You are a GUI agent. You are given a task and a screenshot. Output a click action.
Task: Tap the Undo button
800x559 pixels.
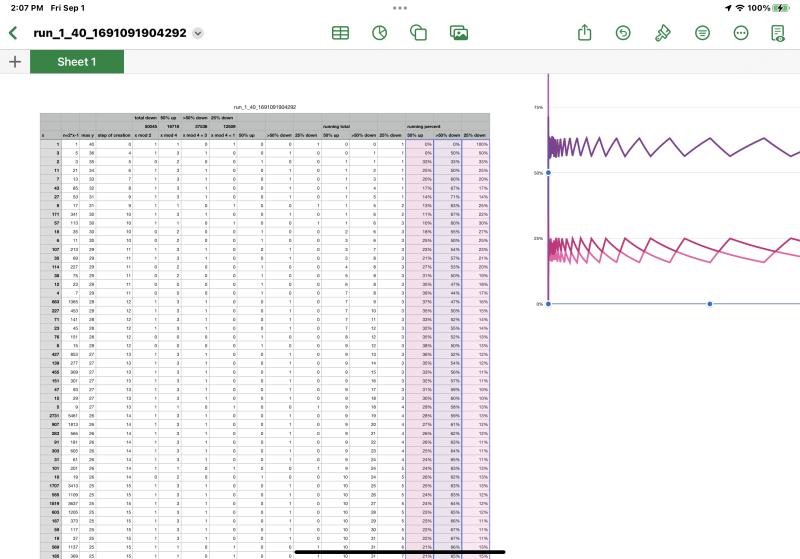623,33
